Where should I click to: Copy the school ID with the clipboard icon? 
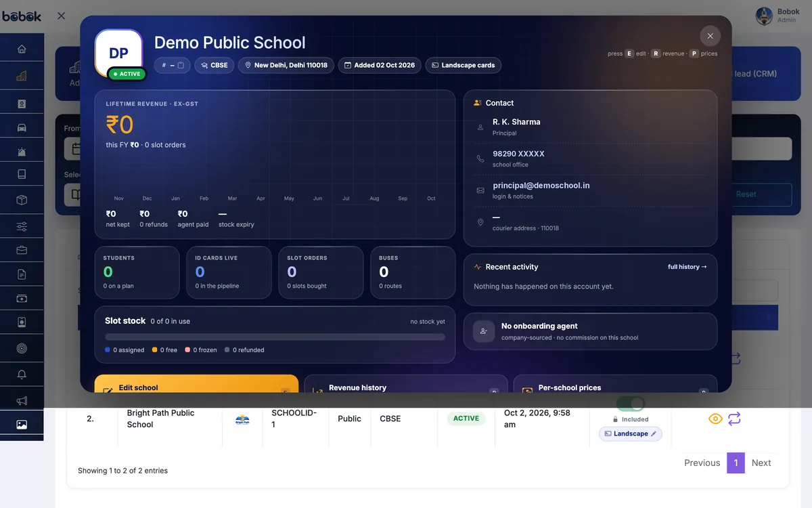tap(181, 65)
